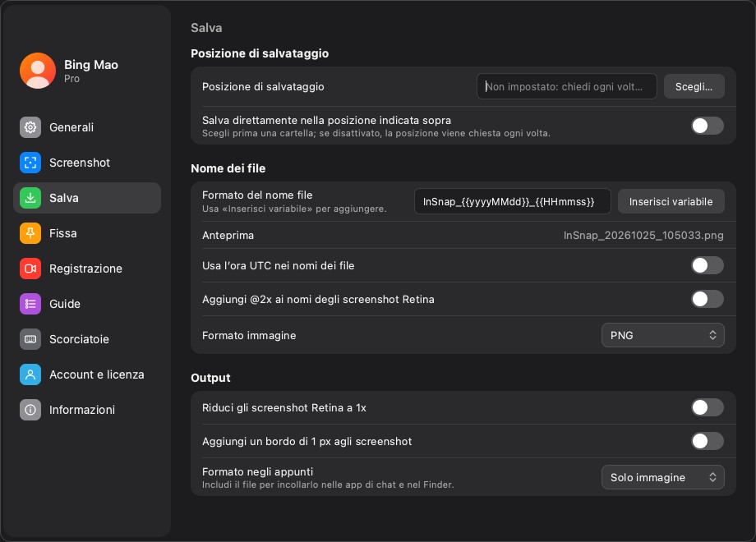This screenshot has height=542, width=756.
Task: Click the Formato del nome file field
Action: click(513, 201)
